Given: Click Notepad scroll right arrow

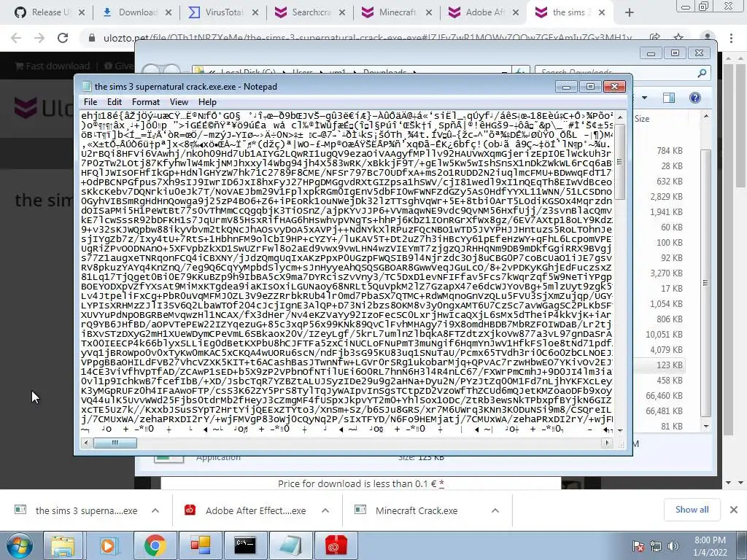Looking at the screenshot, I should coord(607,443).
